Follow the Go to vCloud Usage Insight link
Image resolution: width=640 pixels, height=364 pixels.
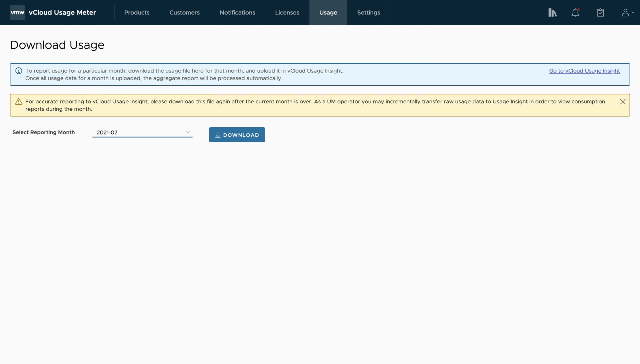(584, 71)
